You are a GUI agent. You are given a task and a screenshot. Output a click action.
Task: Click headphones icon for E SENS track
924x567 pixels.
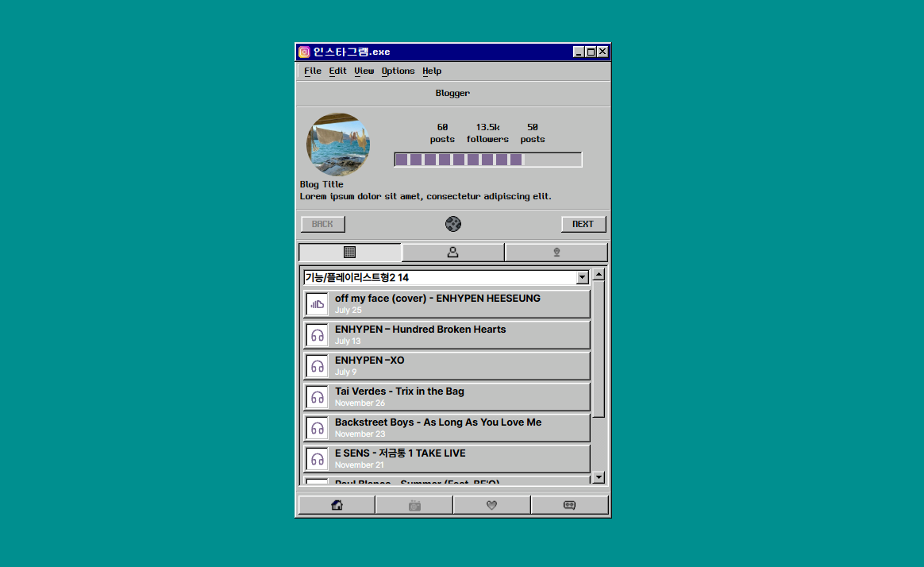tap(317, 459)
